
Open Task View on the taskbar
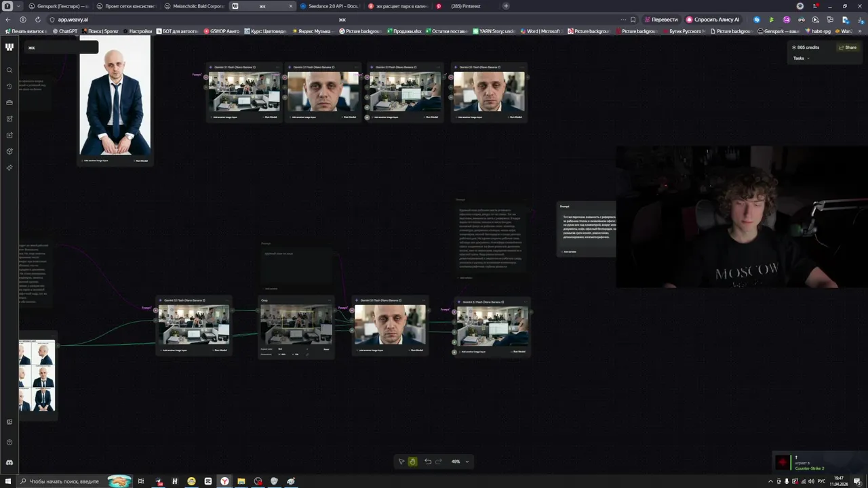[141, 481]
